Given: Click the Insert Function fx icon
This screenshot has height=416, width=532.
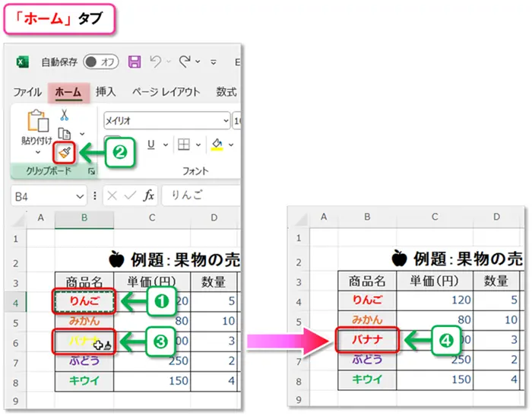Looking at the screenshot, I should tap(149, 195).
